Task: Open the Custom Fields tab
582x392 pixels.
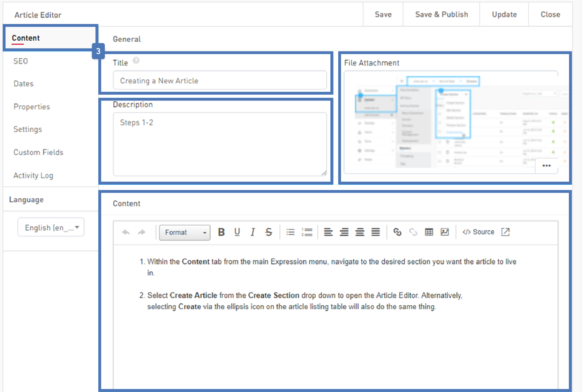Action: tap(38, 152)
